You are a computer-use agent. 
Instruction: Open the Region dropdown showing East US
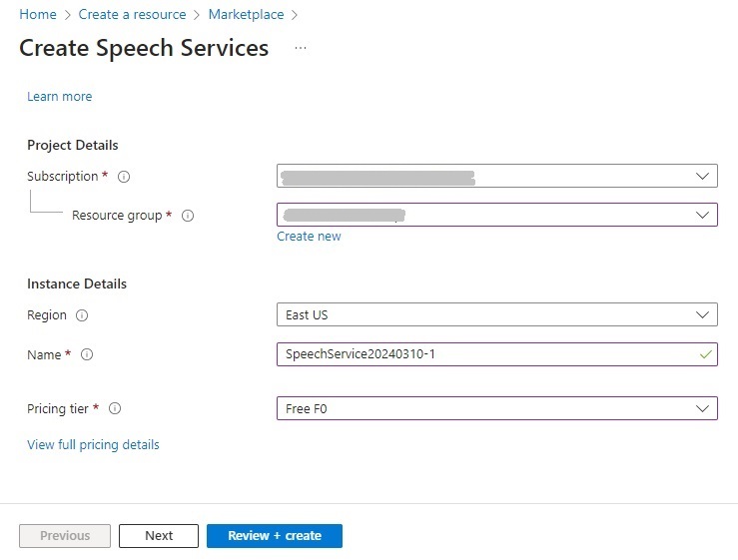(496, 314)
